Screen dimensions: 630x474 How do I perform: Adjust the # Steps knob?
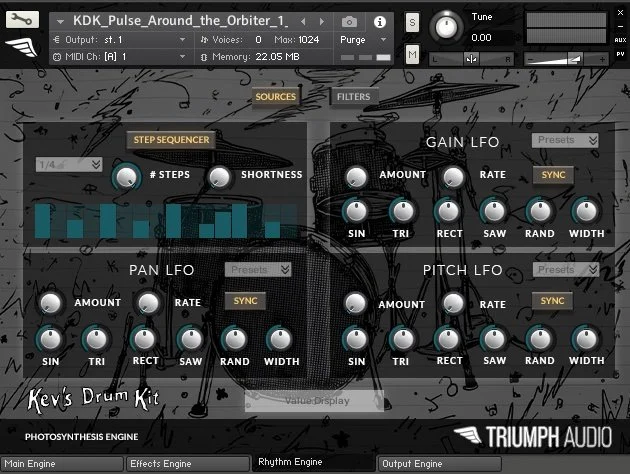(x=126, y=176)
